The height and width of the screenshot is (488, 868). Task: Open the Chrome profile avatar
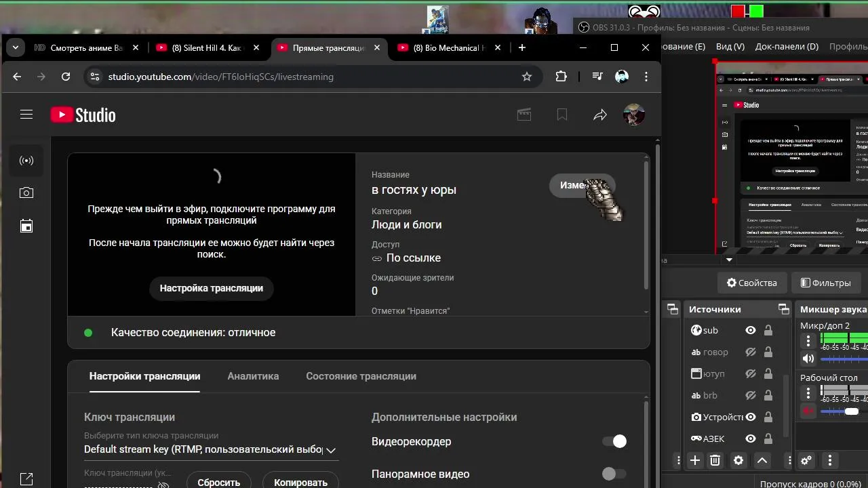tap(622, 77)
